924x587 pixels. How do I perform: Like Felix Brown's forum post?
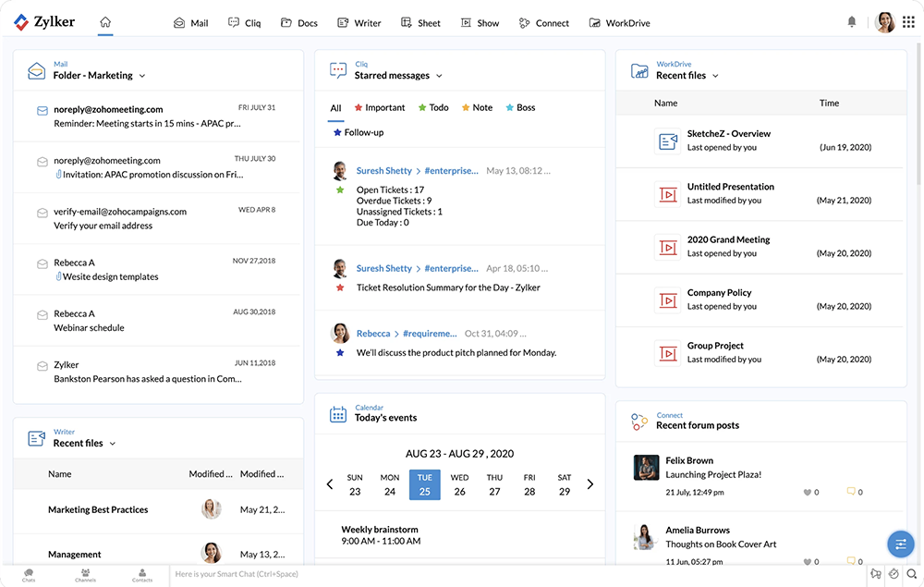pos(808,492)
